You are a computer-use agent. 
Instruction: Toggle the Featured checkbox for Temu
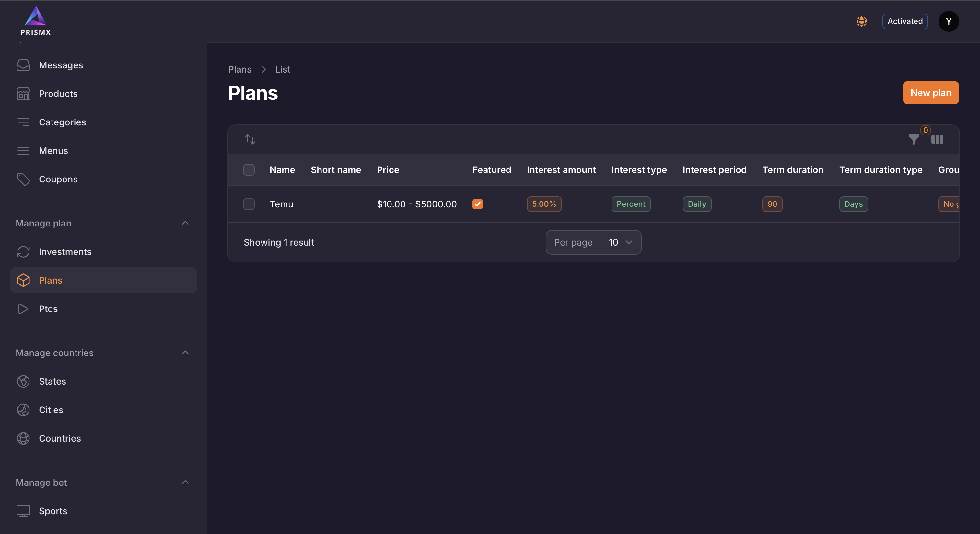click(x=477, y=204)
